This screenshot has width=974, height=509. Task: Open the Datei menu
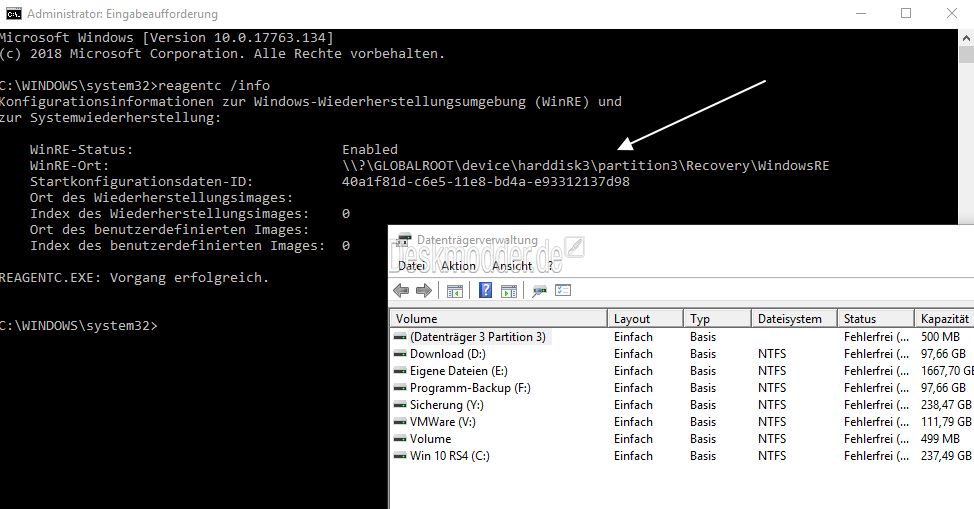(412, 265)
